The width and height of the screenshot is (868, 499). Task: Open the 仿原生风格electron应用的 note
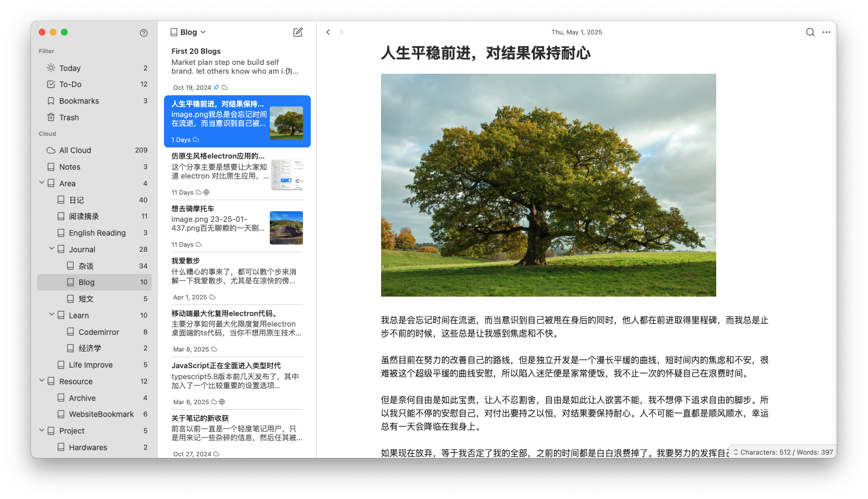(237, 174)
